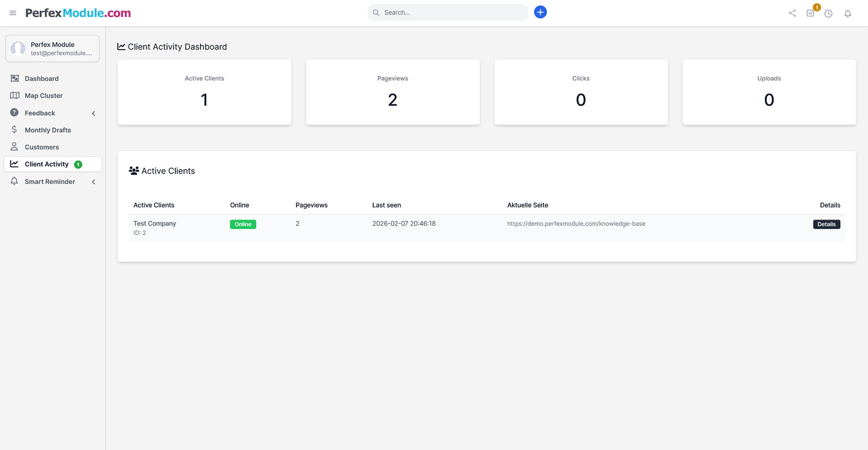The height and width of the screenshot is (450, 868).
Task: Open Monthly Drafts menu item
Action: (47, 130)
